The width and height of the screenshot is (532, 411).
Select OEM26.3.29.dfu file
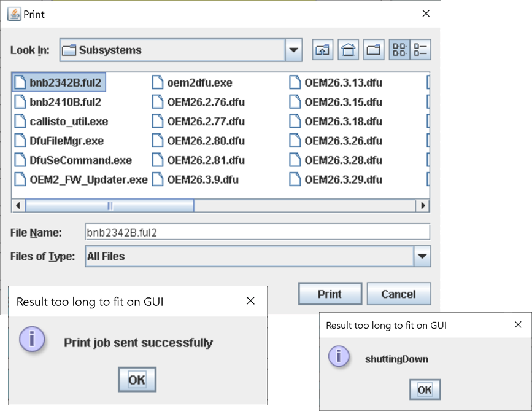coord(343,180)
